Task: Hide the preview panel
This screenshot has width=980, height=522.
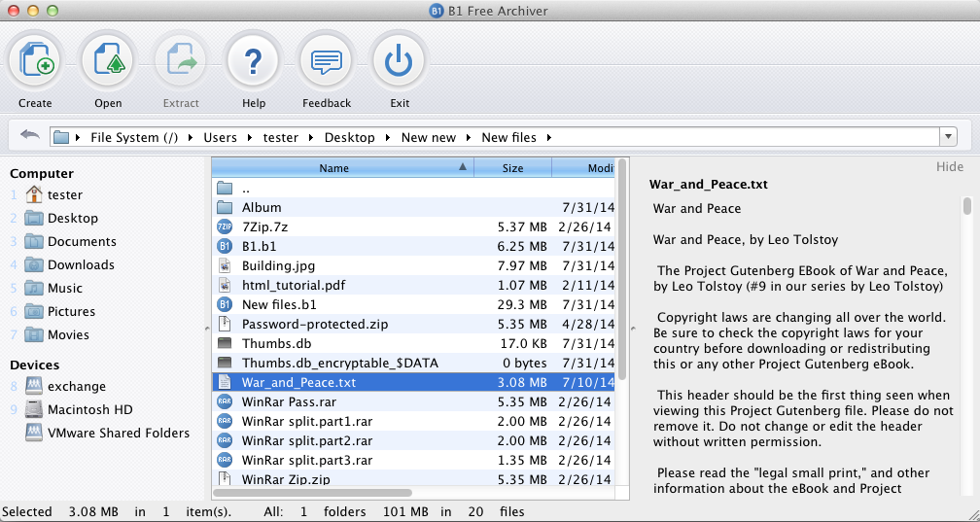Action: [x=949, y=167]
